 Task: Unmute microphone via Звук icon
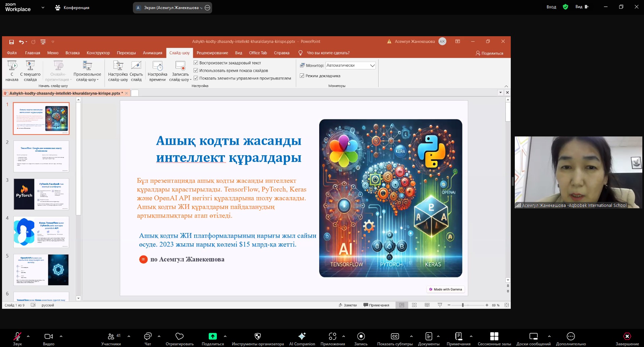point(17,336)
